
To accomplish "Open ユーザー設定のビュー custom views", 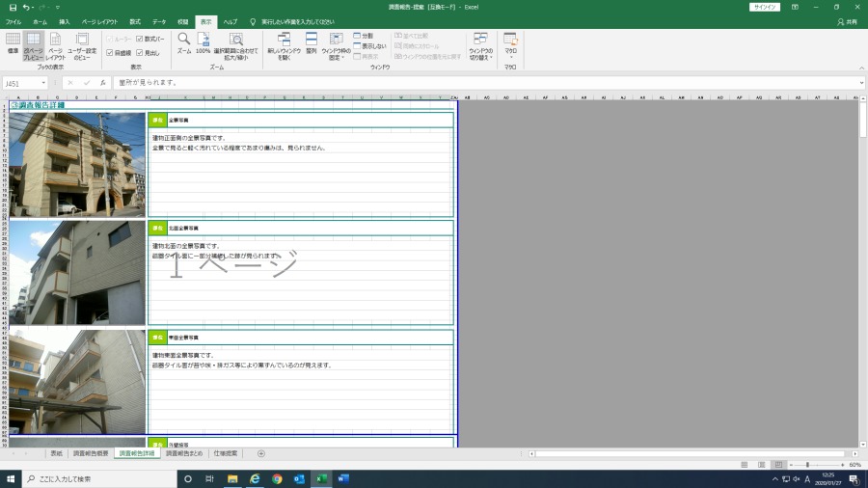I will 82,45.
